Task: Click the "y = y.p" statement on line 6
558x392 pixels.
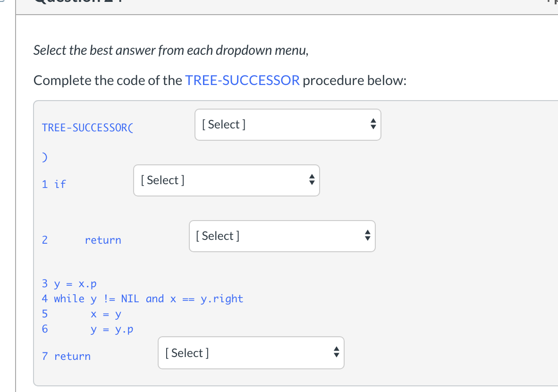Action: (x=112, y=329)
